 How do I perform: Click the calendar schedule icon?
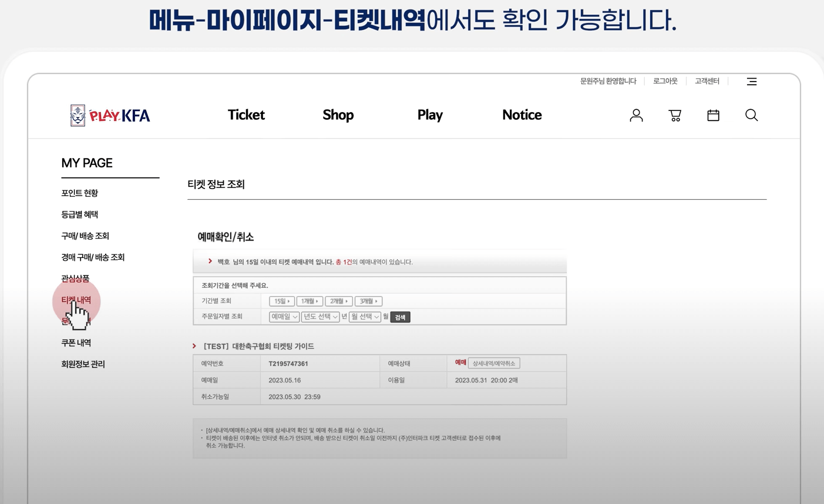tap(713, 115)
